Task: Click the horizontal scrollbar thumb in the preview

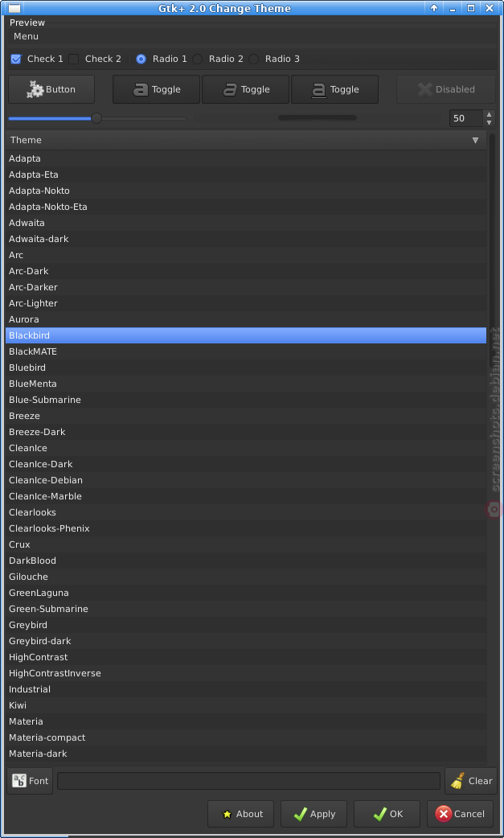Action: pos(318,117)
